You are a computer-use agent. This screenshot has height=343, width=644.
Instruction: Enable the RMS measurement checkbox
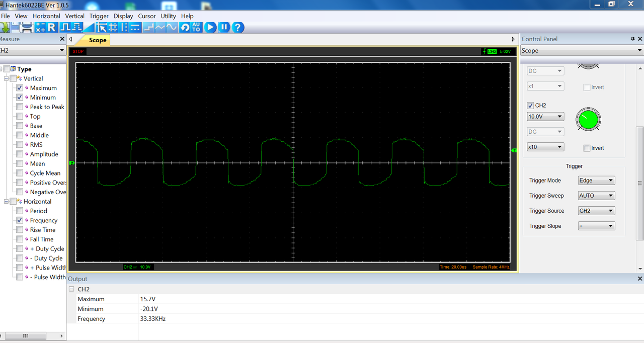20,145
